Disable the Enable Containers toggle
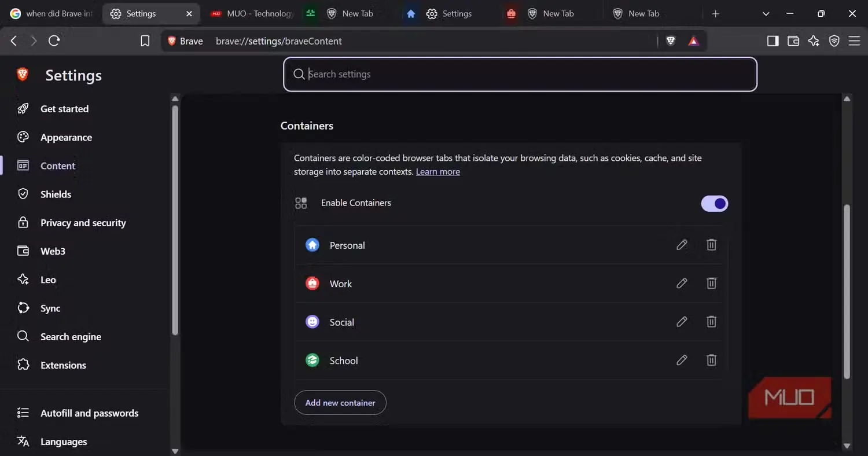 pyautogui.click(x=715, y=203)
